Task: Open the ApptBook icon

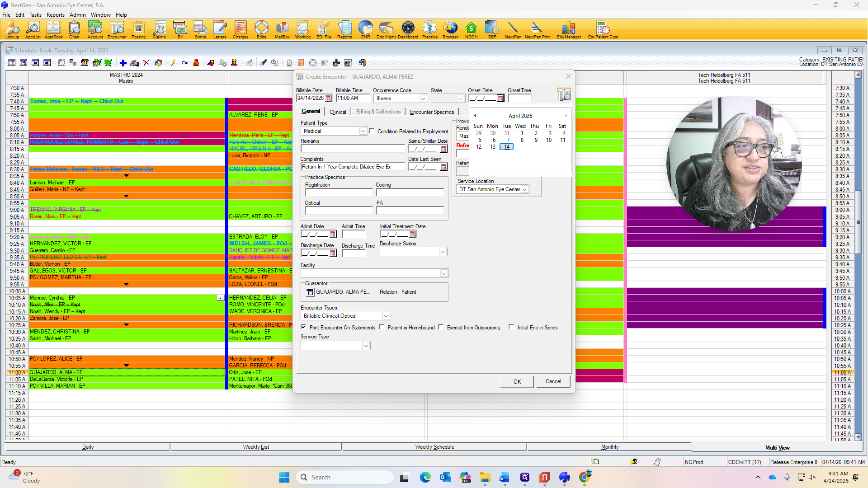Action: tap(53, 30)
